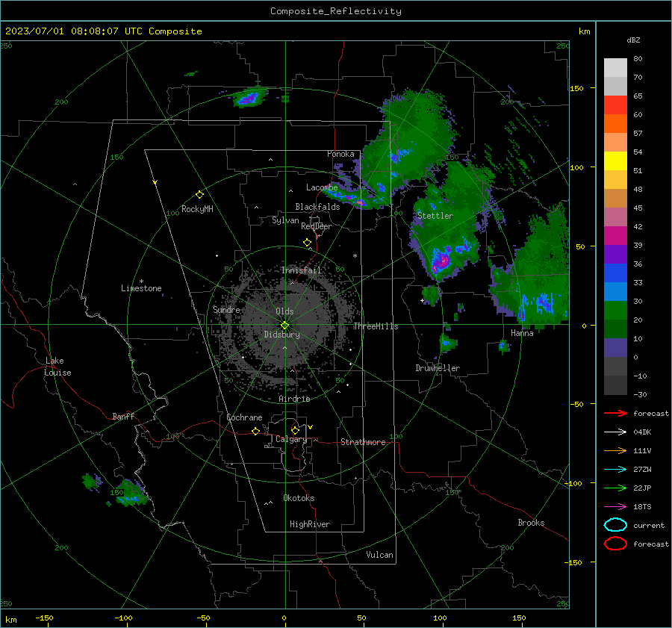The width and height of the screenshot is (672, 628).
Task: Click the Lake Louise label
Action: (57, 367)
